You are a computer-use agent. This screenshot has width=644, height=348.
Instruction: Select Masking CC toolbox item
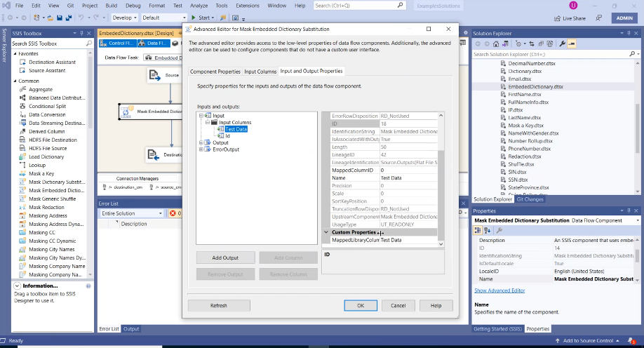click(37, 232)
